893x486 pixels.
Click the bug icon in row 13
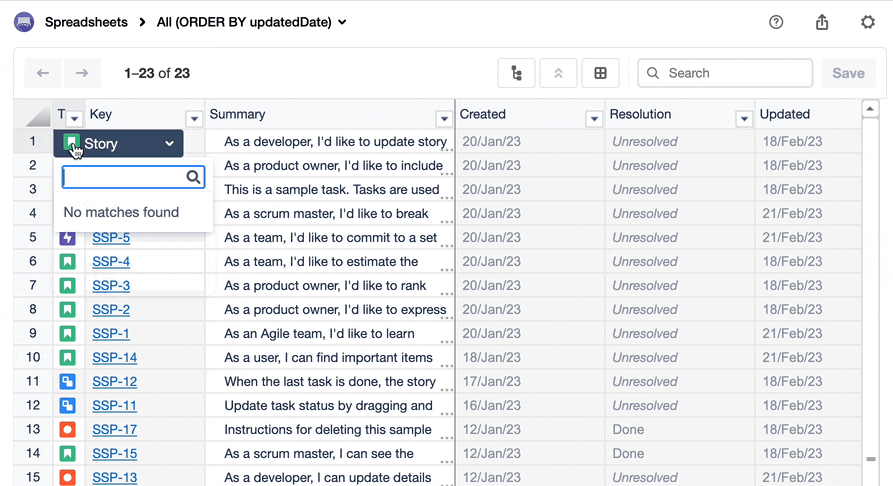coord(67,430)
